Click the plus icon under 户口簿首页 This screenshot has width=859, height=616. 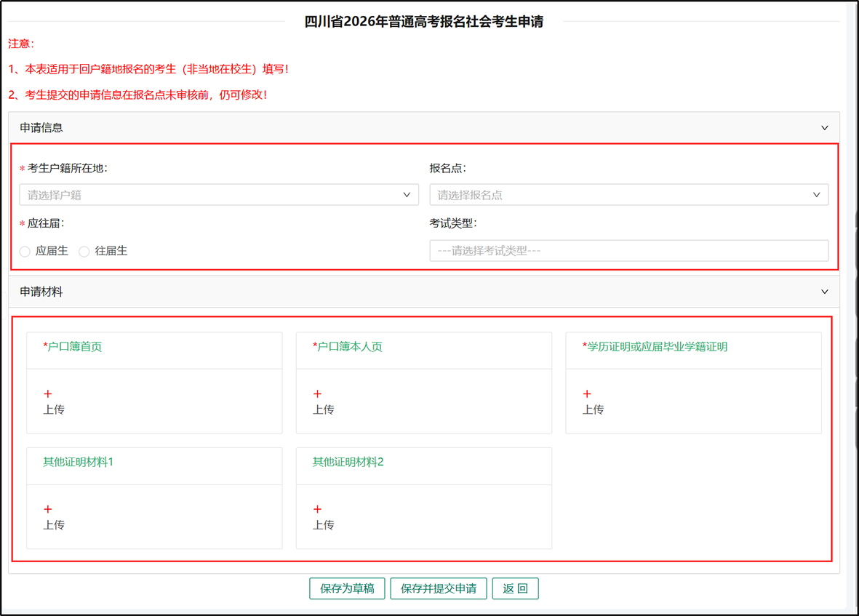48,393
